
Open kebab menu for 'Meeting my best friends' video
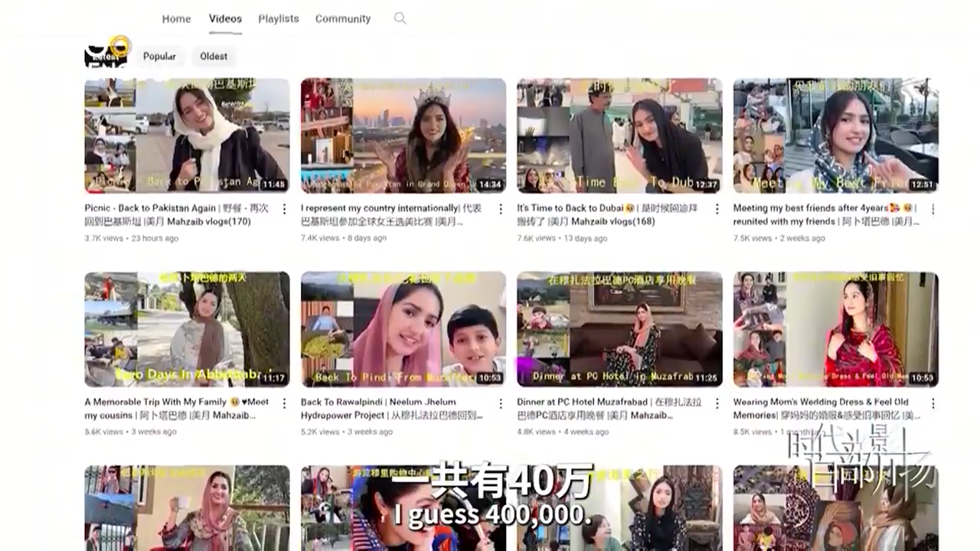(x=933, y=209)
